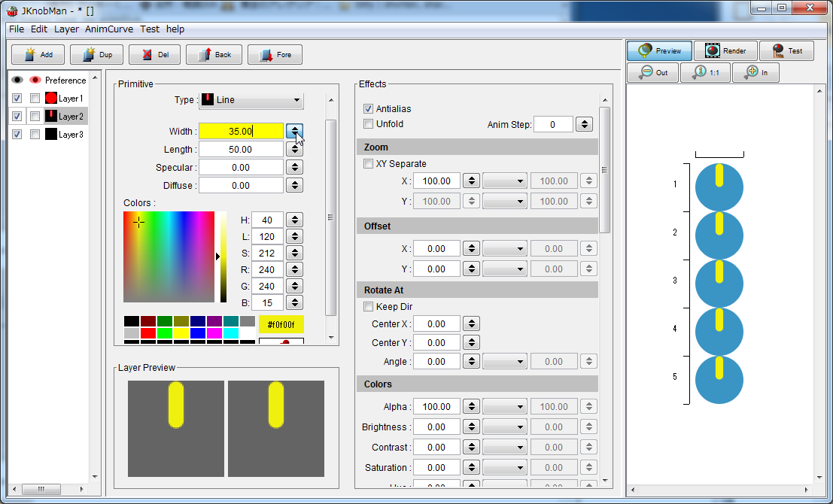Image resolution: width=833 pixels, height=504 pixels.
Task: Click the Alpha spinner button
Action: (x=471, y=407)
